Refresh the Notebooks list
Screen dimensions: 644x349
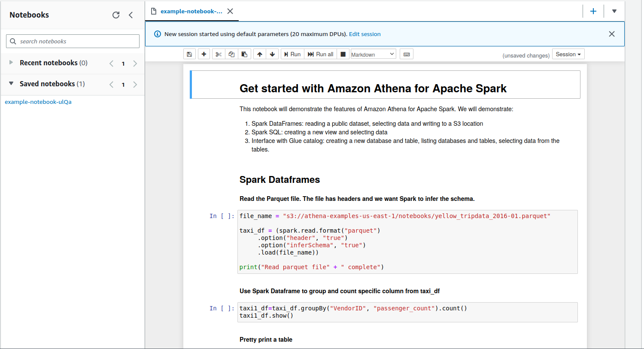pyautogui.click(x=116, y=15)
